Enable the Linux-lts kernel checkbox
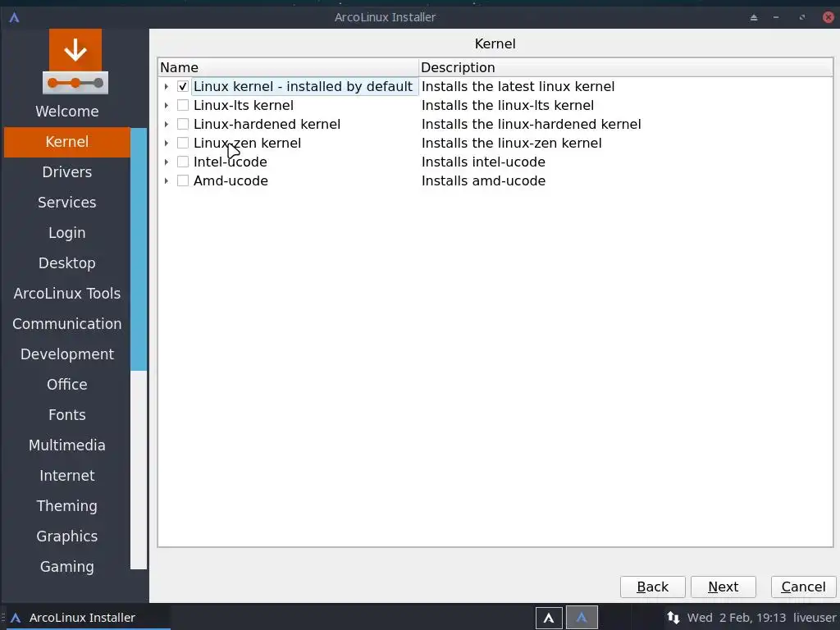 point(183,105)
